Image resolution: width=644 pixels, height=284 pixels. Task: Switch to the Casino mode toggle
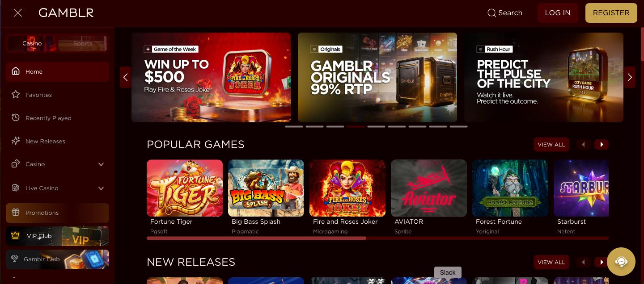coord(32,43)
